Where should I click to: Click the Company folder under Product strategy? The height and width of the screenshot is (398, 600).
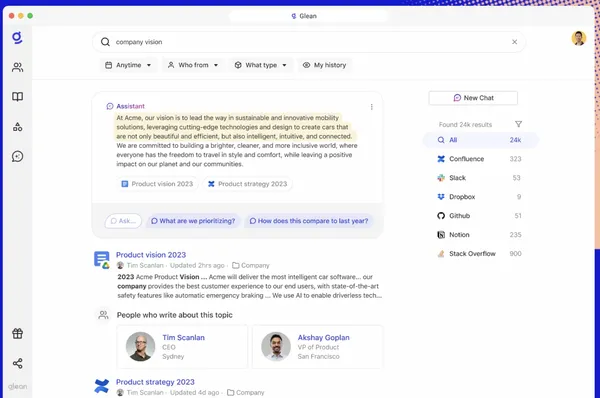[246, 393]
